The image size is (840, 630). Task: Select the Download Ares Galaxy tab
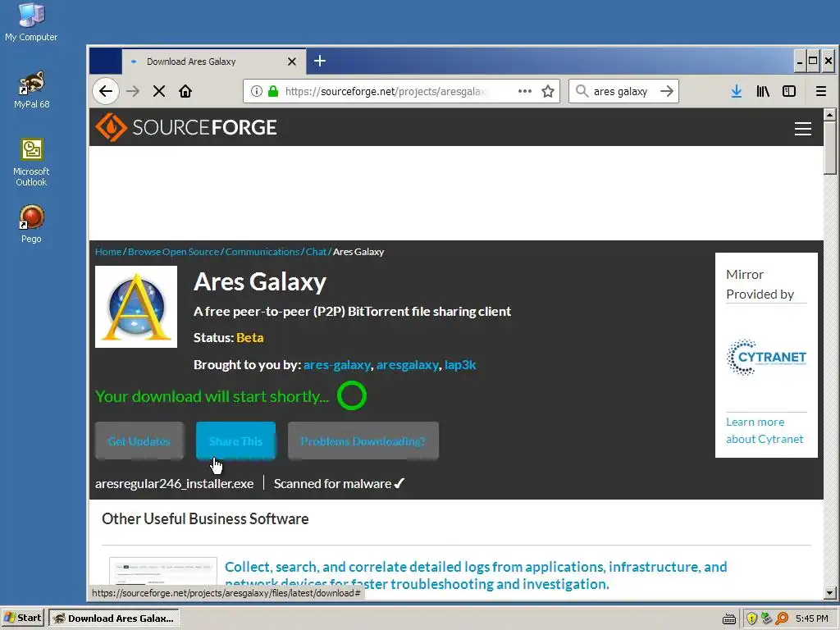pyautogui.click(x=214, y=62)
